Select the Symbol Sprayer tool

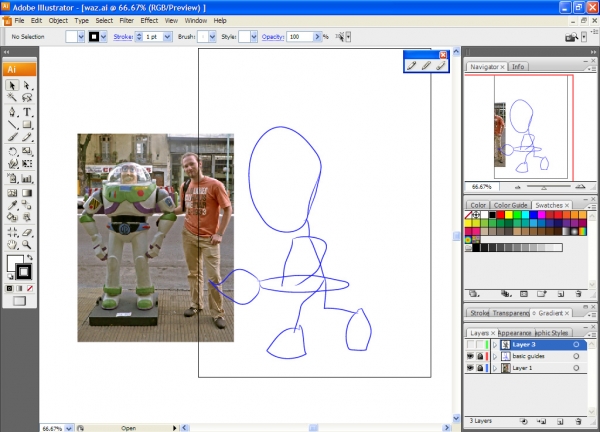coord(12,178)
